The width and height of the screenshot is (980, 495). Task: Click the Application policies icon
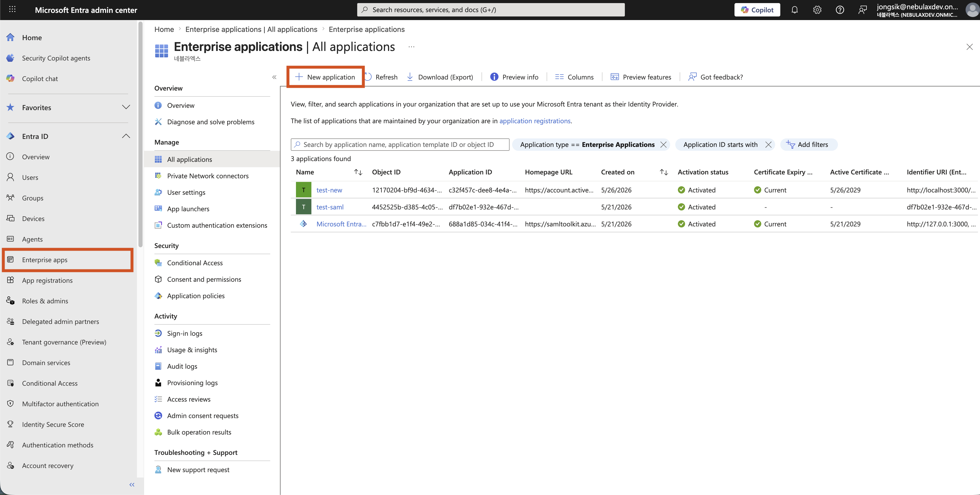coord(158,295)
